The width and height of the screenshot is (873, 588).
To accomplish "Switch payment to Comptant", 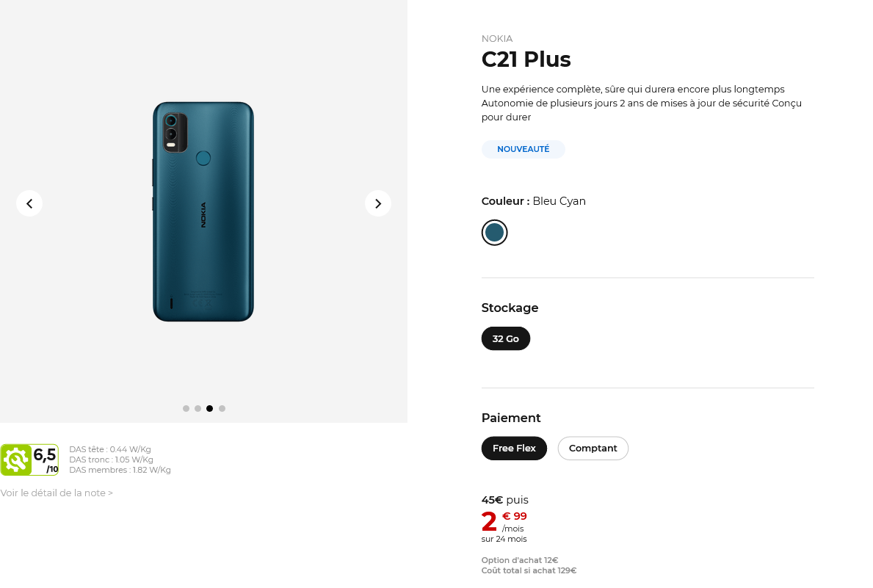I will pos(593,449).
